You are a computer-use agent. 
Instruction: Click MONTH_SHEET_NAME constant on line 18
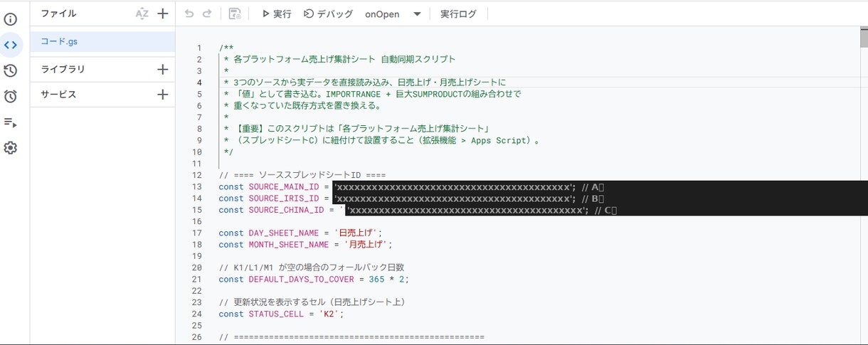288,244
